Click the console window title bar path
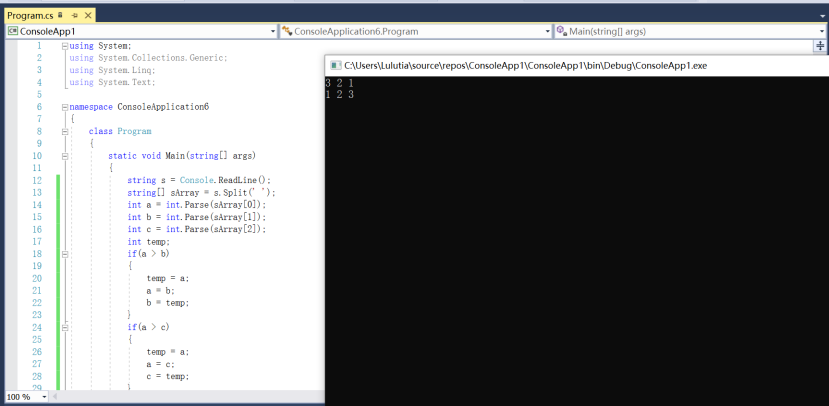 (526, 66)
